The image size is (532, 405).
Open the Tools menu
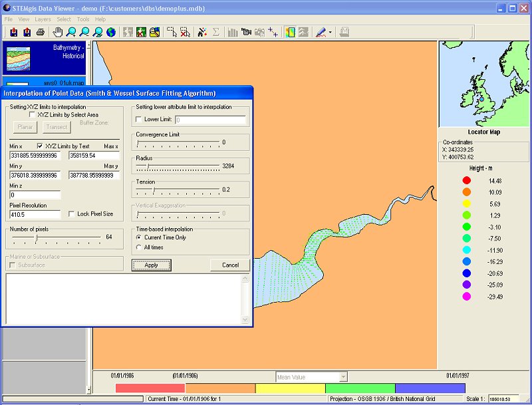[83, 19]
